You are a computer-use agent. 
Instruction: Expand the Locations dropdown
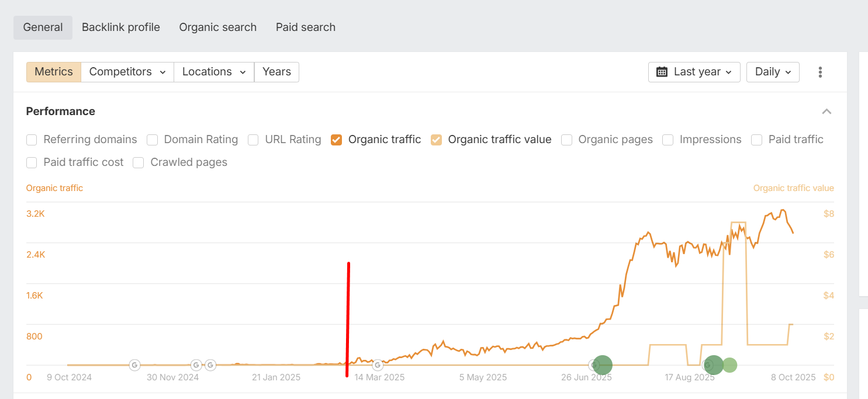pos(214,72)
